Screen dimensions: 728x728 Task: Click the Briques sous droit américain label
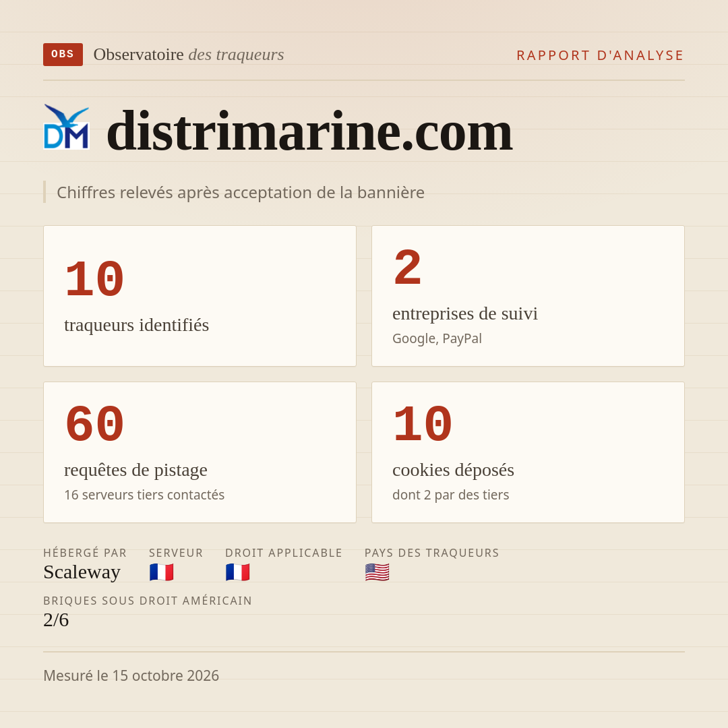[x=148, y=601]
